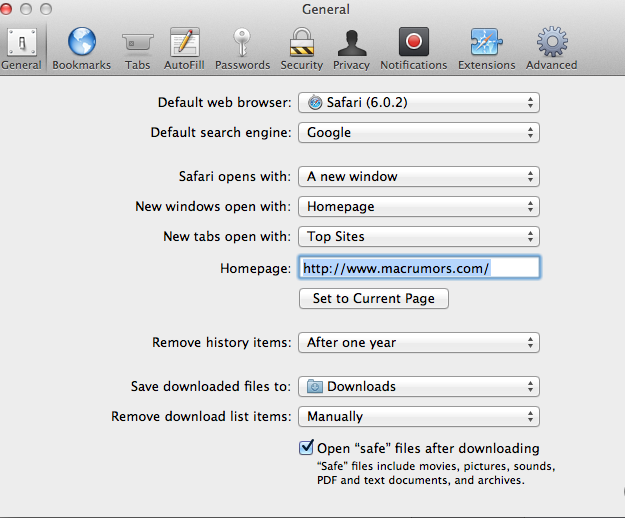625x518 pixels.
Task: Open Privacy preferences silhouette icon
Action: (352, 43)
